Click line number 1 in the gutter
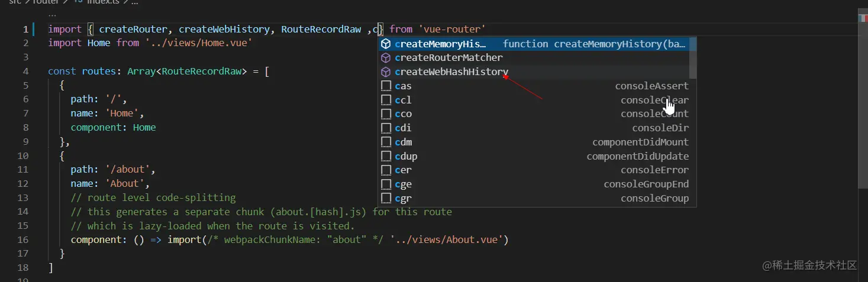Image resolution: width=868 pixels, height=282 pixels. 25,30
